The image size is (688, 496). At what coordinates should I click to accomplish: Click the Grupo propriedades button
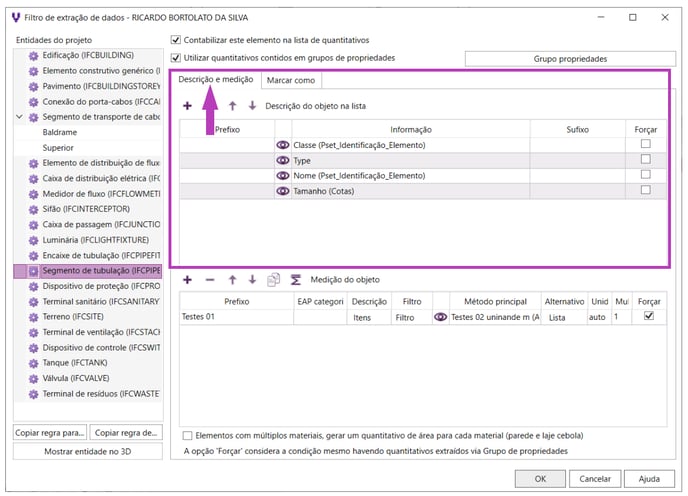coord(570,59)
